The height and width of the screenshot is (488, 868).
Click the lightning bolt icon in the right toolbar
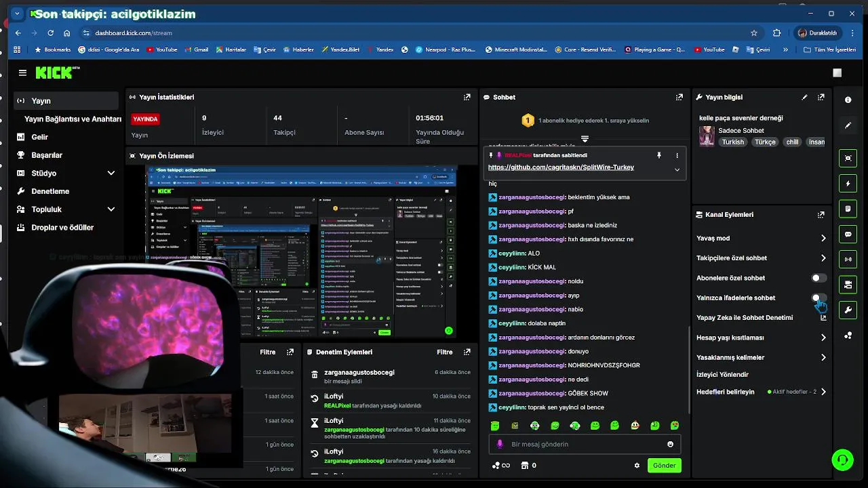tap(848, 184)
